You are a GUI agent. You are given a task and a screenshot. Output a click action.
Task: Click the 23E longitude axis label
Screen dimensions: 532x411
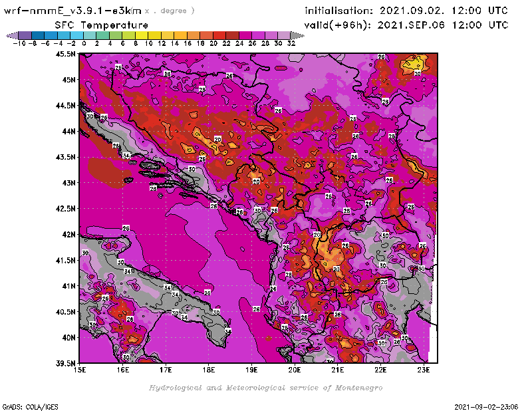[424, 370]
